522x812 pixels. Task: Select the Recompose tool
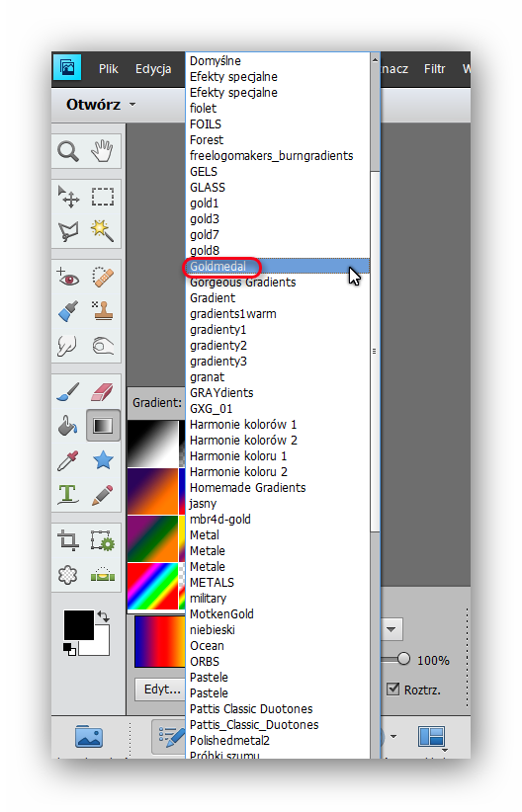coord(103,540)
